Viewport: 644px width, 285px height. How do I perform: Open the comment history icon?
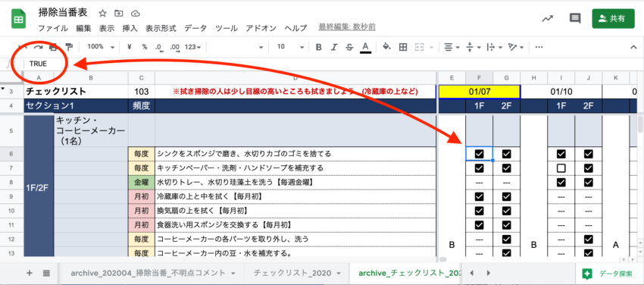[x=575, y=18]
